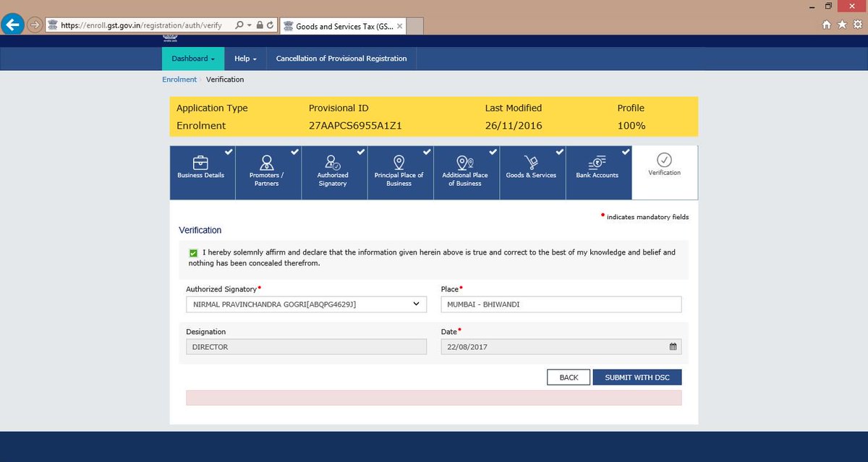Click the Additional Place of Business icon
The image size is (868, 462).
coord(465,161)
